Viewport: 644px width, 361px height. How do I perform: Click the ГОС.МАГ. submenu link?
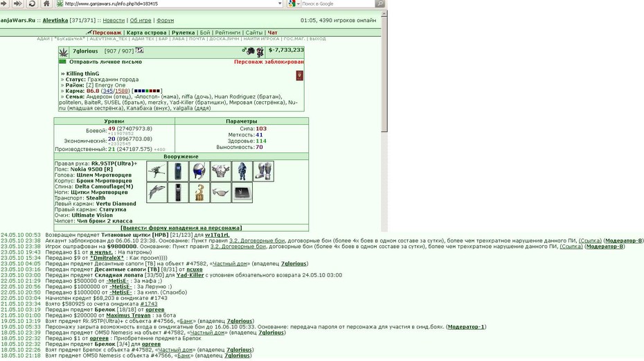tap(294, 39)
